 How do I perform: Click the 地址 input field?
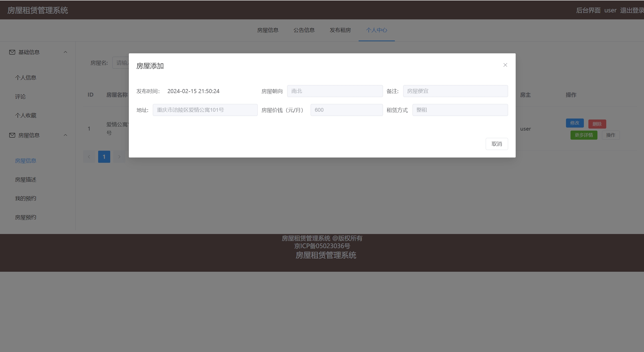(x=205, y=110)
